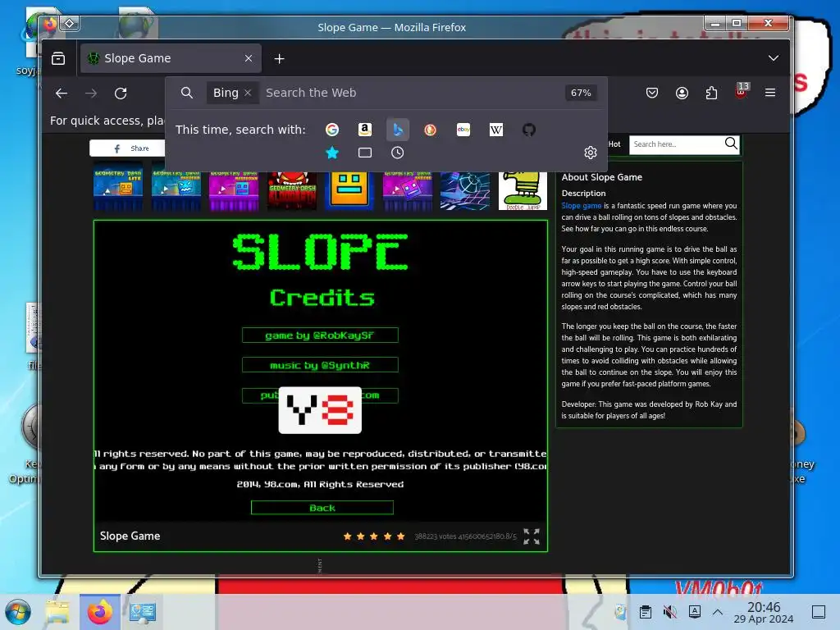Image resolution: width=840 pixels, height=630 pixels.
Task: Open search settings gear
Action: click(591, 153)
